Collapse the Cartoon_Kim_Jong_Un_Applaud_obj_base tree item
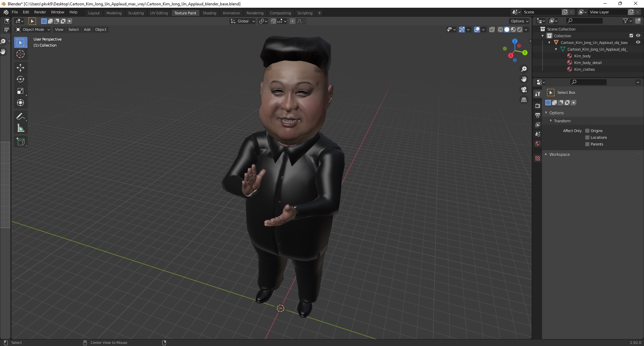This screenshot has height=346, width=644. coord(549,43)
